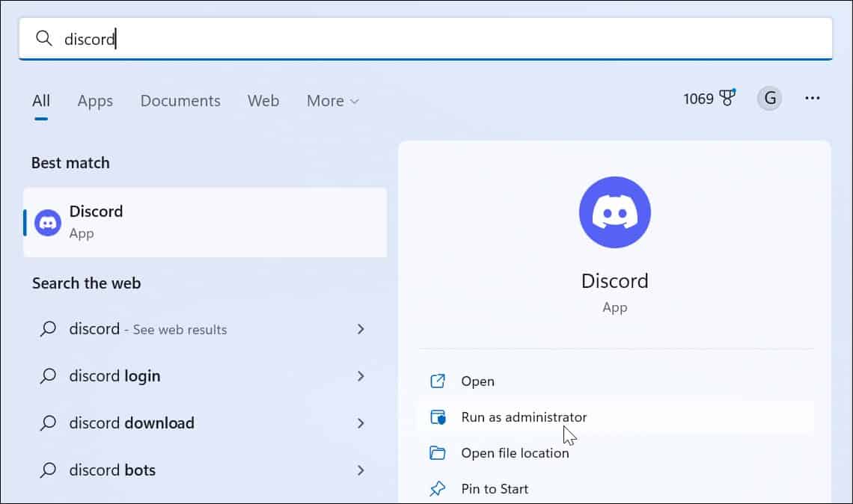Screen dimensions: 853x504
Task: Click search icon beside 'discord login'
Action: click(x=48, y=376)
